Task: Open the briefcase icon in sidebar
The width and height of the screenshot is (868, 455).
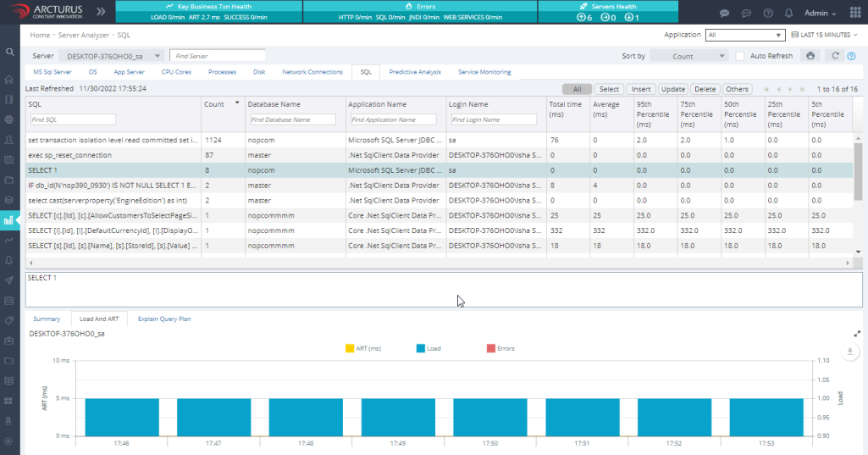Action: pyautogui.click(x=8, y=341)
